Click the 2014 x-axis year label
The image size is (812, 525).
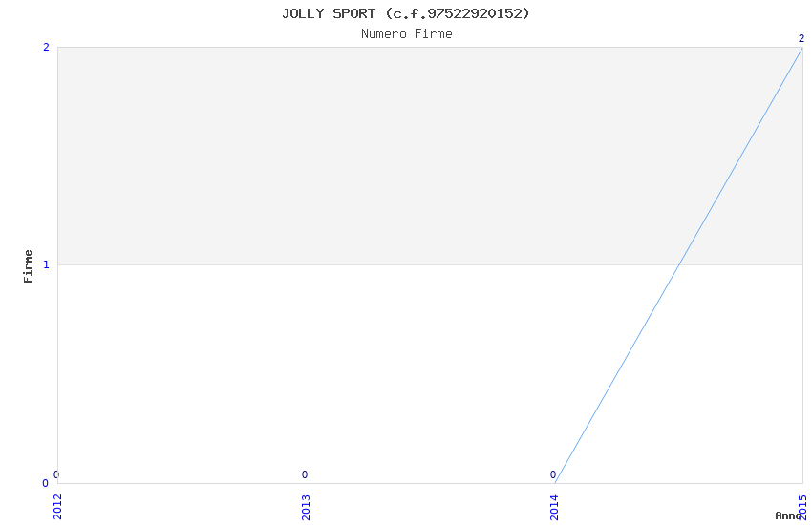coord(554,507)
